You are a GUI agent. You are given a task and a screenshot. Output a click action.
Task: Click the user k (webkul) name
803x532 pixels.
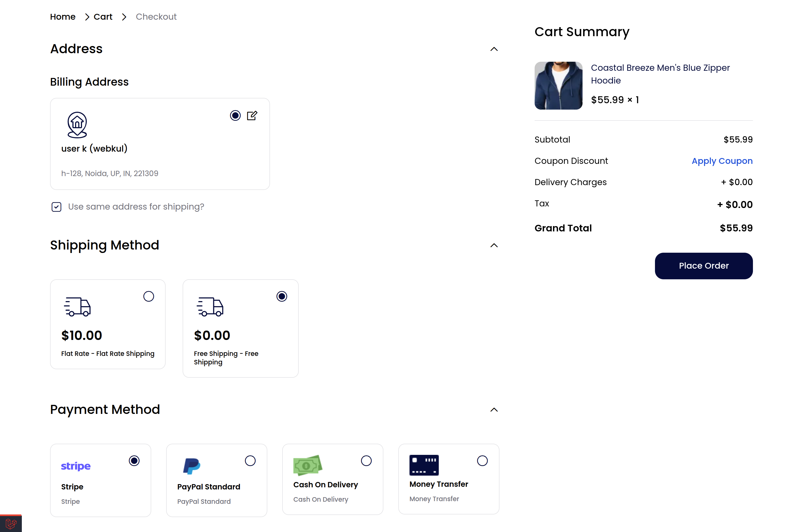coord(95,149)
